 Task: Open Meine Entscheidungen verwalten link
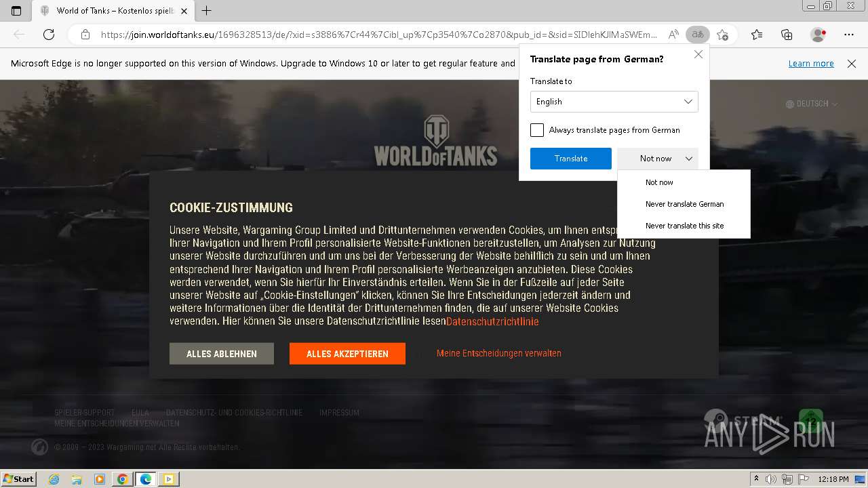pos(499,353)
